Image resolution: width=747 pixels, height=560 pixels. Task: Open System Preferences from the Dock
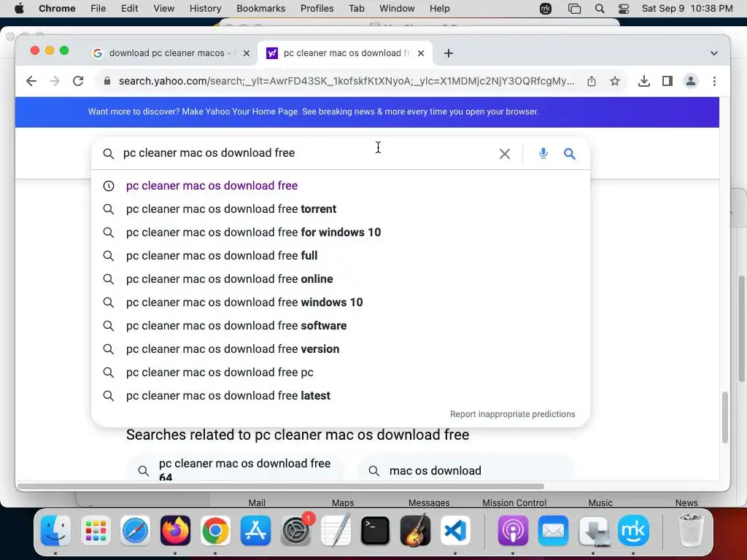click(x=295, y=531)
